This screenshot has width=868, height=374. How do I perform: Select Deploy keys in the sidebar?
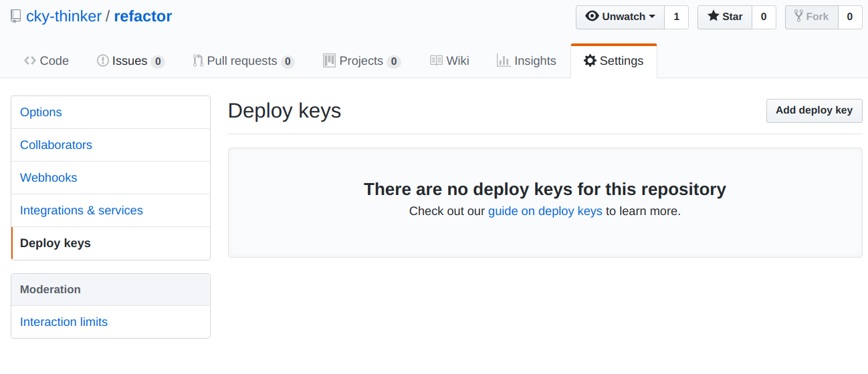[x=111, y=243]
